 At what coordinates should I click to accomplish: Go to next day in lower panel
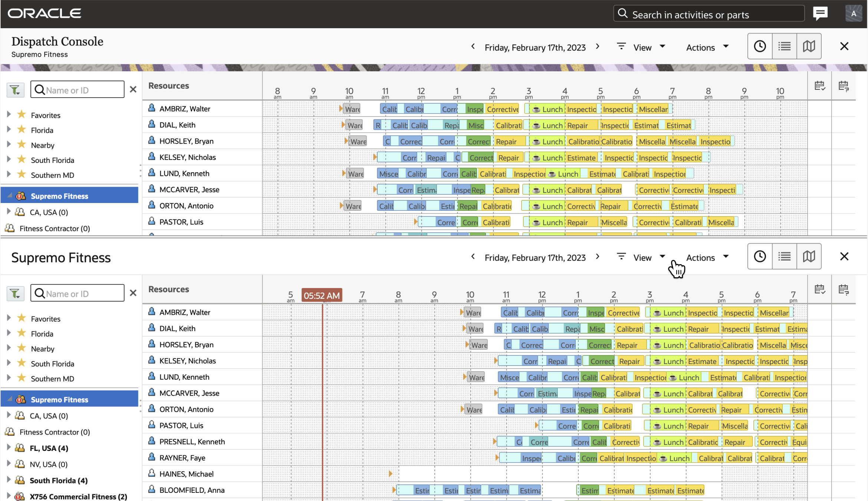(598, 256)
